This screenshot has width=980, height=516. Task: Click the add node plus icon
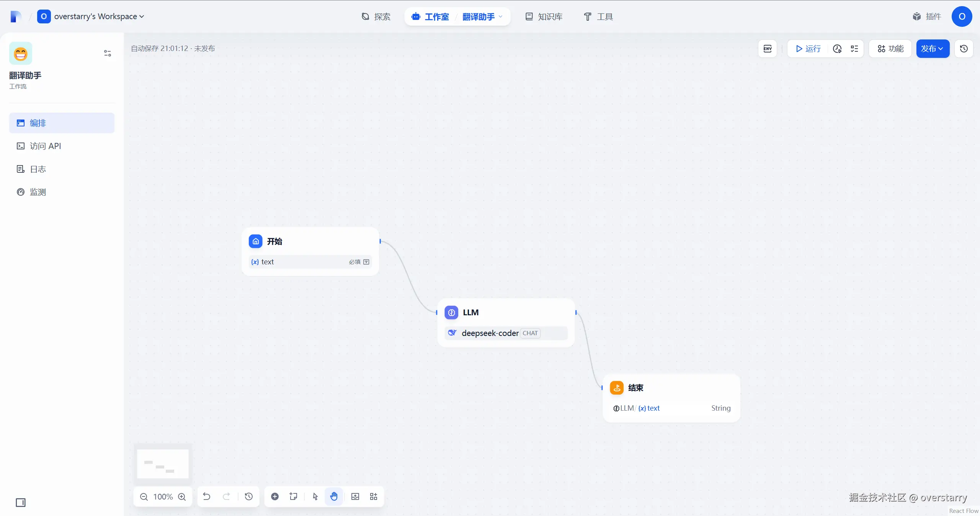[x=275, y=496]
